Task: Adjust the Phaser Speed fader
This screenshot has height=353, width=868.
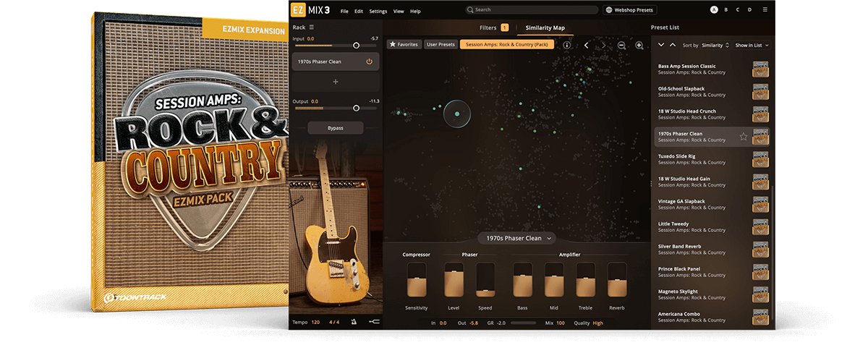Action: coord(485,280)
